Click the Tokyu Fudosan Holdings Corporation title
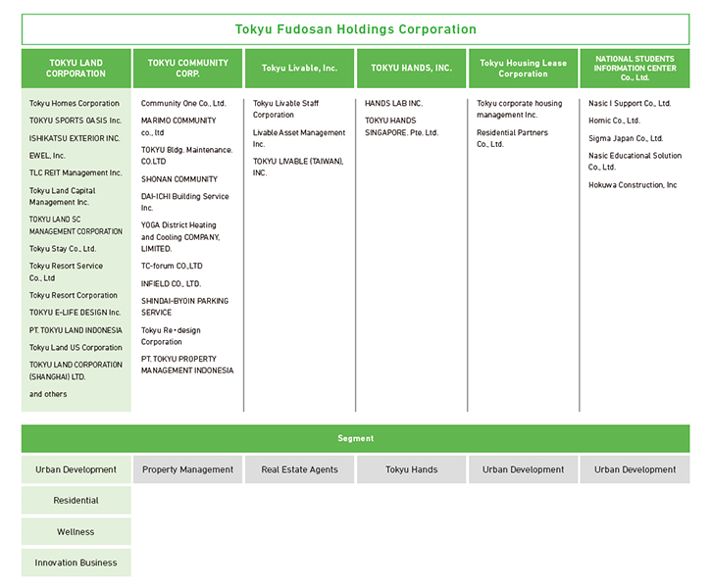 pos(355,29)
